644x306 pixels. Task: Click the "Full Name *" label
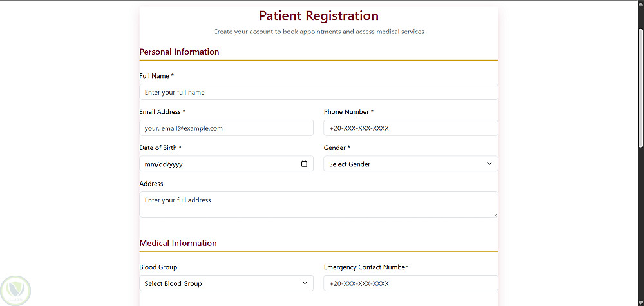pos(157,76)
